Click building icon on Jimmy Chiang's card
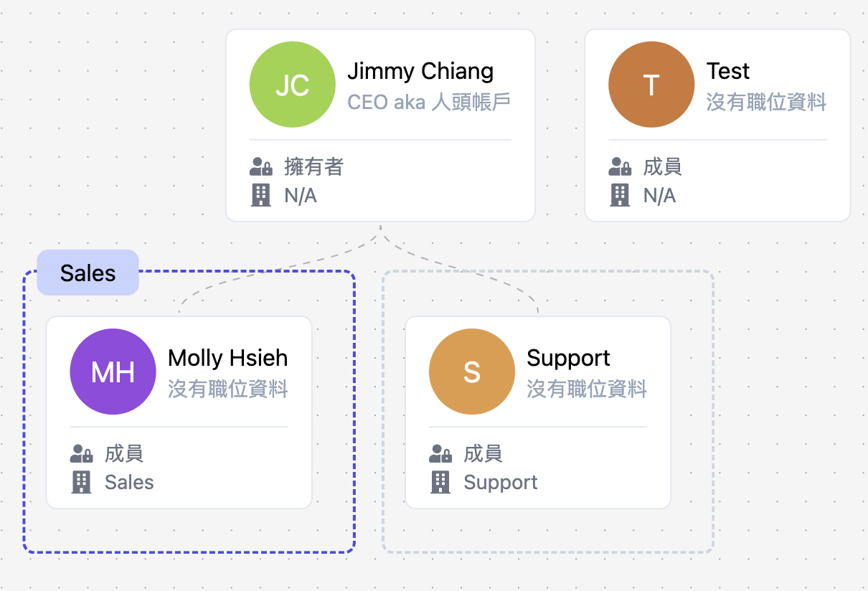This screenshot has height=591, width=868. (x=260, y=195)
